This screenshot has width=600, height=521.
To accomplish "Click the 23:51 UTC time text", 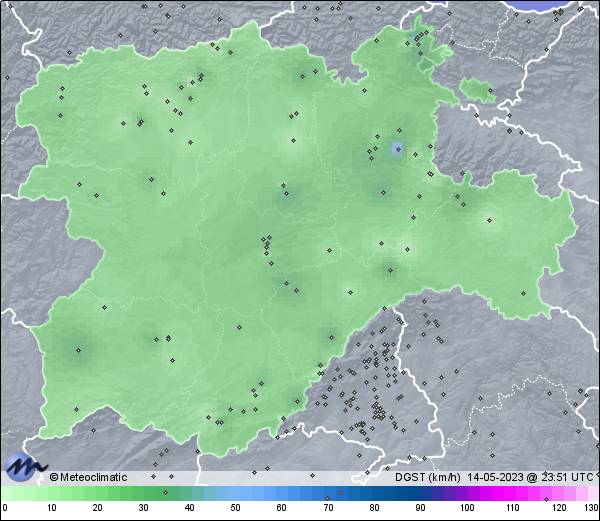I will tap(567, 477).
